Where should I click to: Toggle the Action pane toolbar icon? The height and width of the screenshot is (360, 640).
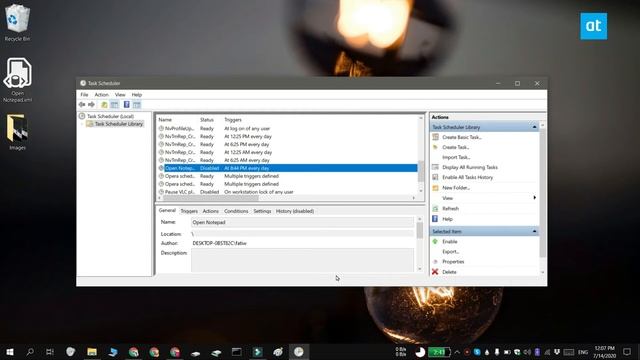click(x=137, y=104)
